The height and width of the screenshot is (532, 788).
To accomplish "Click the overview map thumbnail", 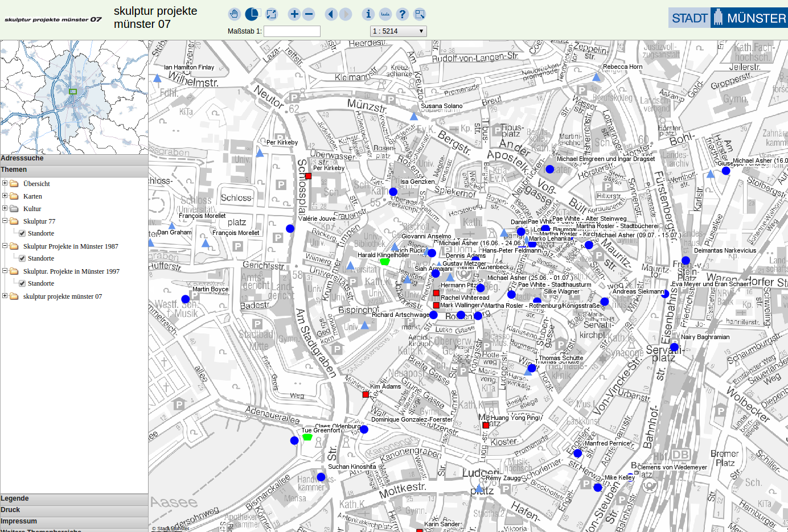I will 74,97.
